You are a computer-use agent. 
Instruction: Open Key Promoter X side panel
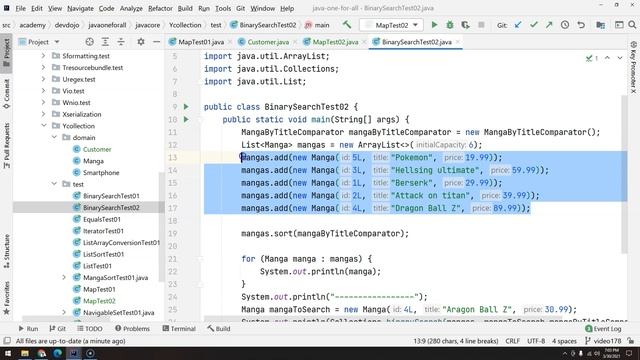(x=633, y=67)
